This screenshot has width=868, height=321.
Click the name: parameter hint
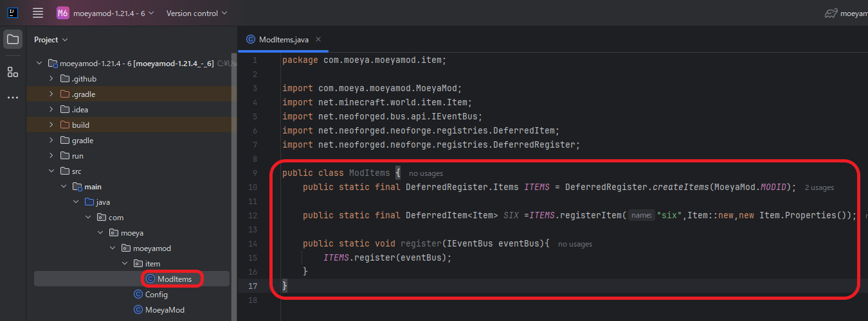click(x=641, y=216)
